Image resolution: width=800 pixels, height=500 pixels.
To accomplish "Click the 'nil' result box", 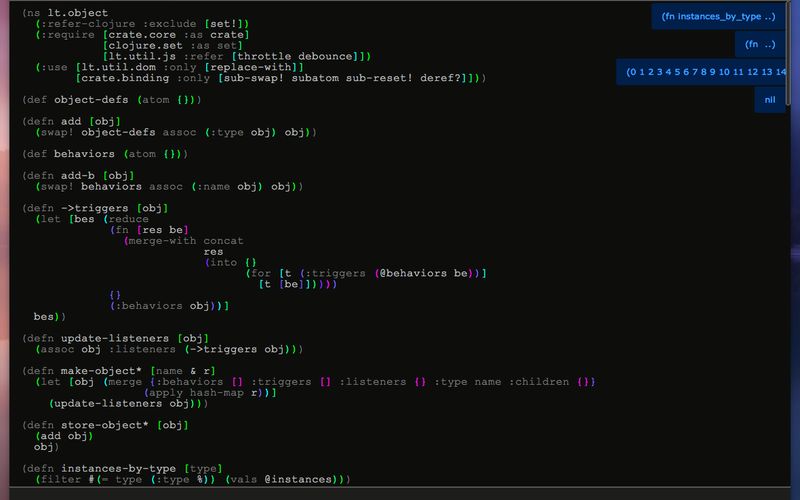I will coord(770,99).
